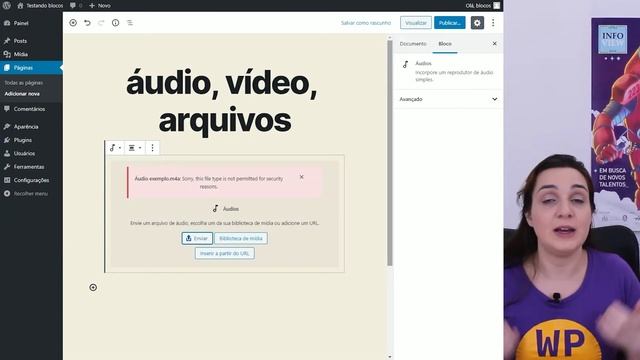Click Inserir a partir do URL

click(224, 253)
